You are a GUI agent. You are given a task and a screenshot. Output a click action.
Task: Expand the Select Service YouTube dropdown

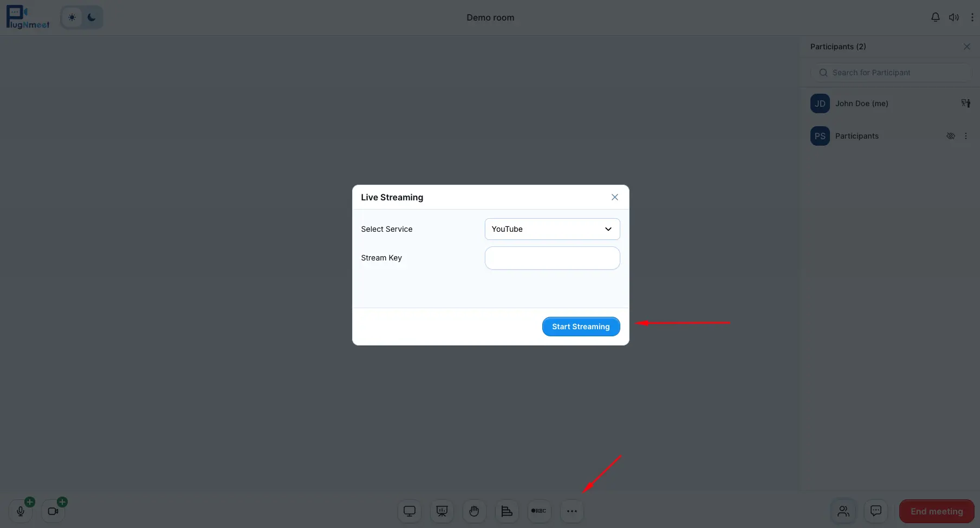point(552,229)
